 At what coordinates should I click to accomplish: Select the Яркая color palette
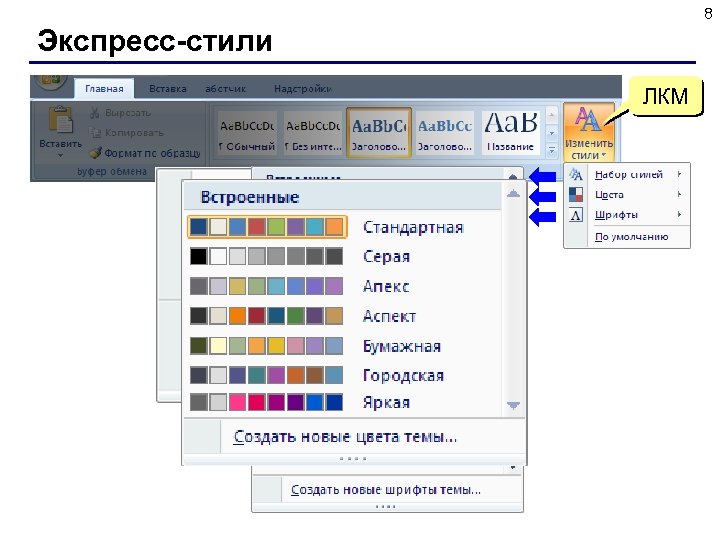click(x=267, y=402)
